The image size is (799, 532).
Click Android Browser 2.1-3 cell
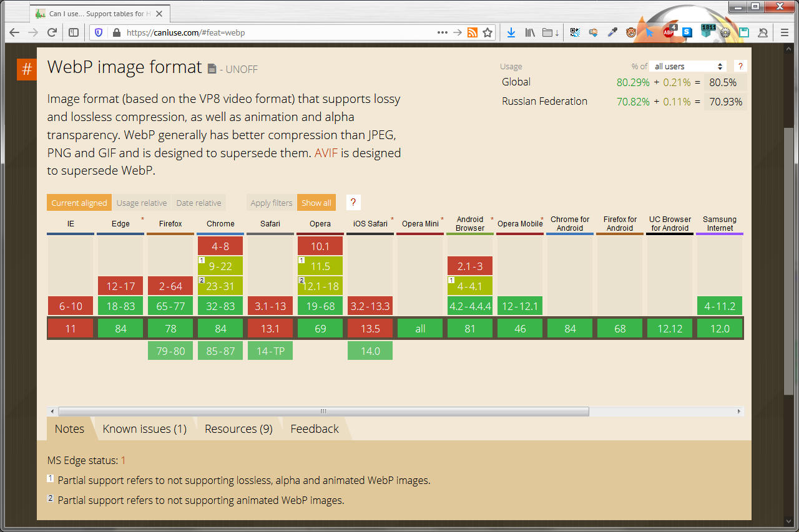470,266
